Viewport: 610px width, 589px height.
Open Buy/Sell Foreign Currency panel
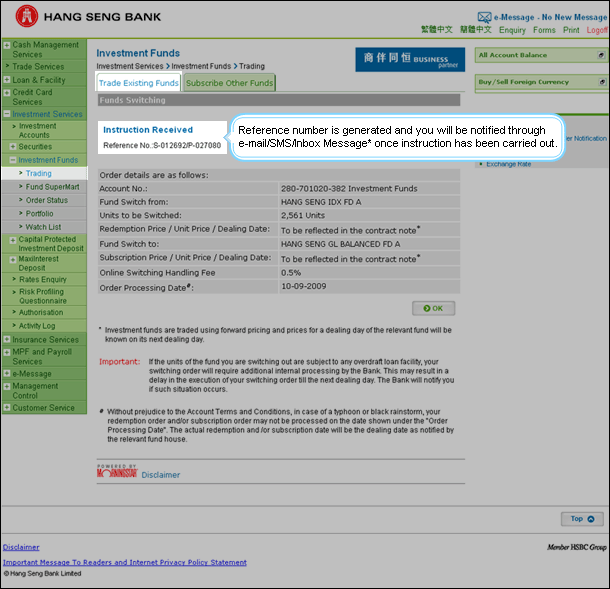(541, 82)
